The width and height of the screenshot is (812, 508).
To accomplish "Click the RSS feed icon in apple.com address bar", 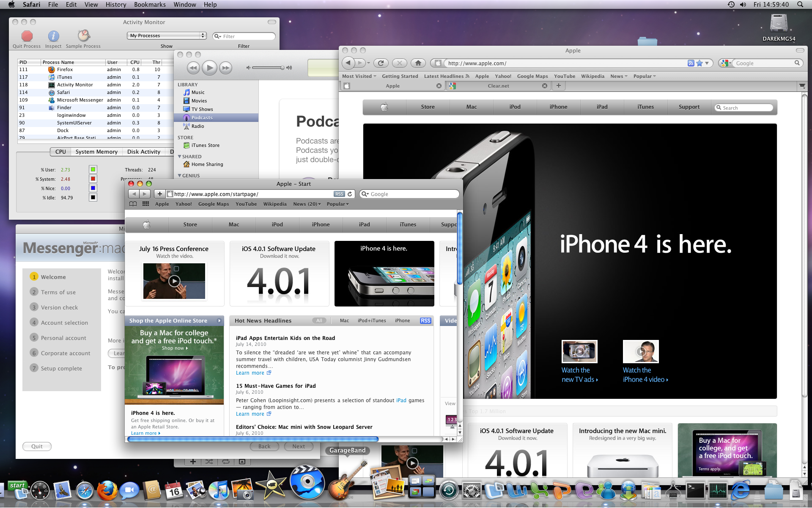I will pos(691,63).
